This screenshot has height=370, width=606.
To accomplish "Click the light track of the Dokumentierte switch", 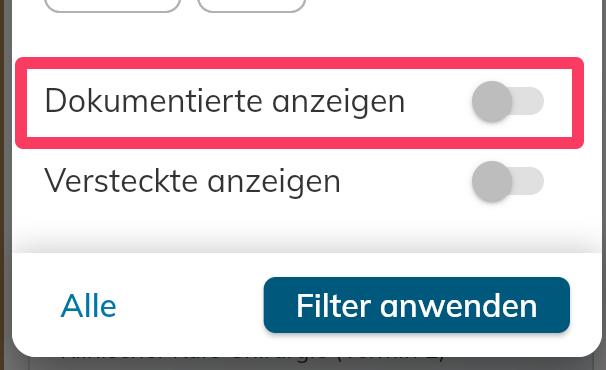I will [529, 101].
